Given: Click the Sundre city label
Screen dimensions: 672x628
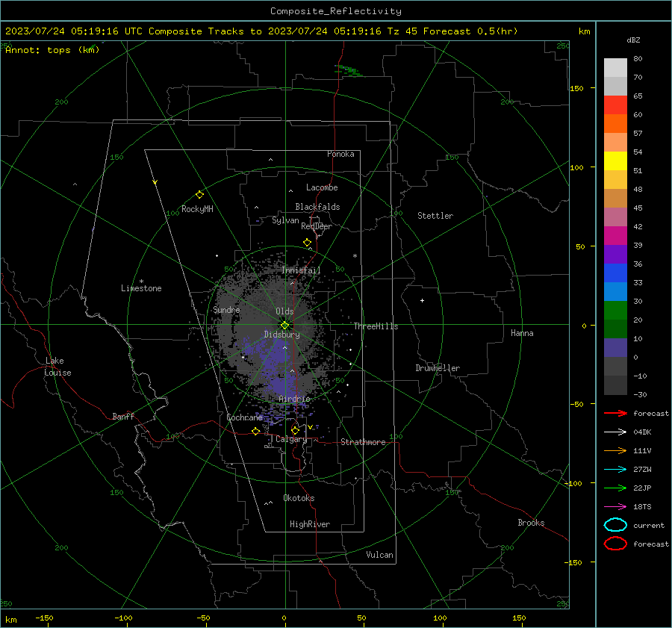Looking at the screenshot, I should coord(226,310).
